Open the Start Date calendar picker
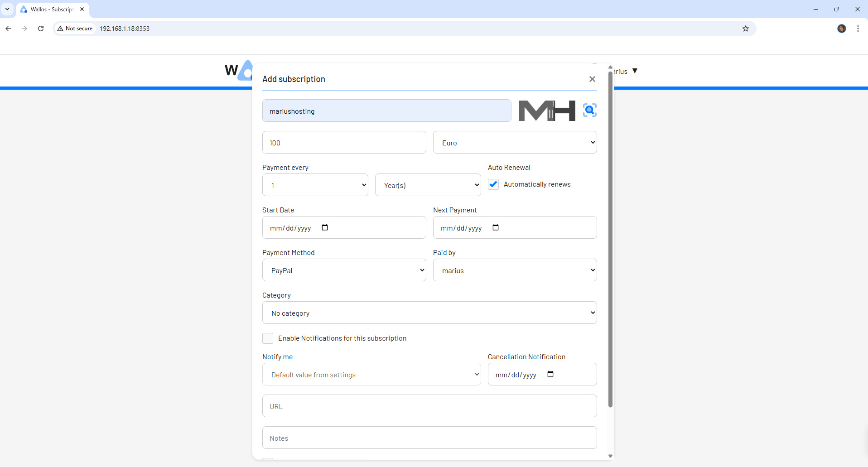The height and width of the screenshot is (467, 868). tap(325, 227)
